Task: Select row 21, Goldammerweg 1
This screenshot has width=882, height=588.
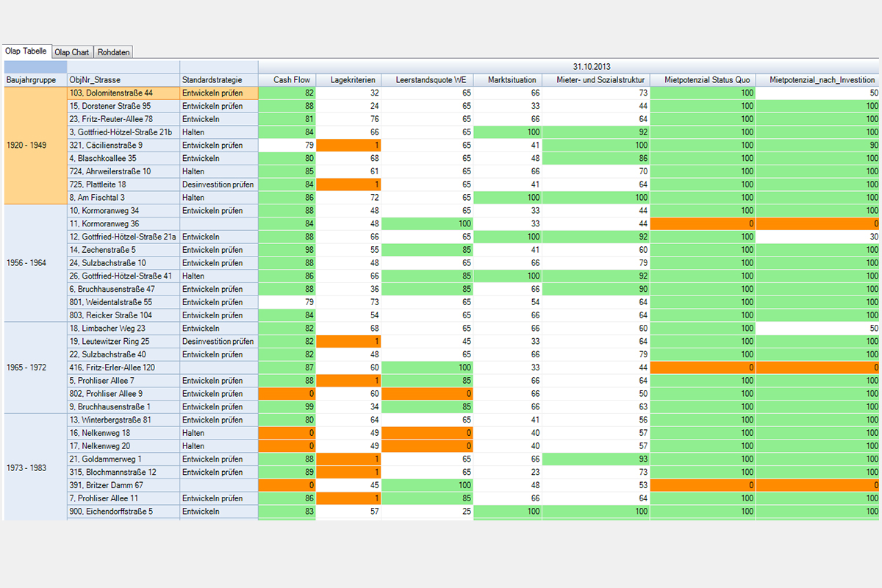Action: point(123,459)
